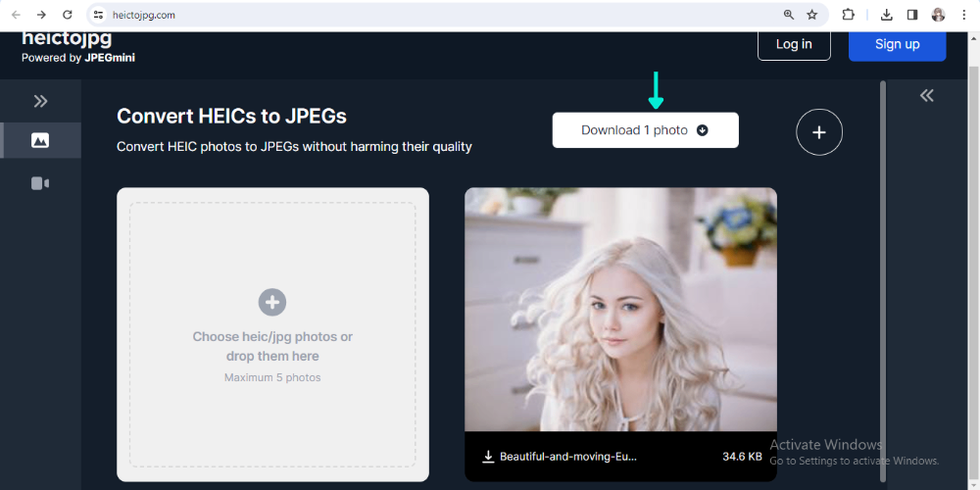This screenshot has height=490, width=980.
Task: Click the Log in button
Action: (x=794, y=44)
